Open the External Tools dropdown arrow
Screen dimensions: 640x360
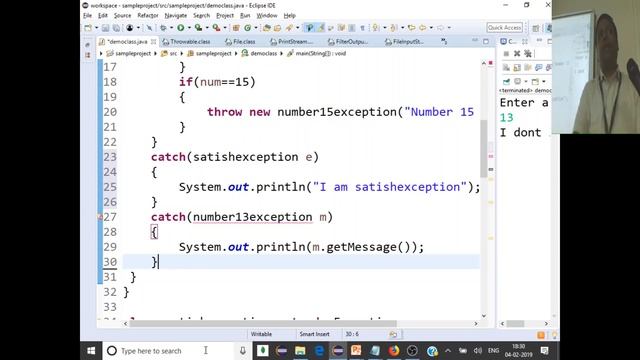click(x=225, y=28)
